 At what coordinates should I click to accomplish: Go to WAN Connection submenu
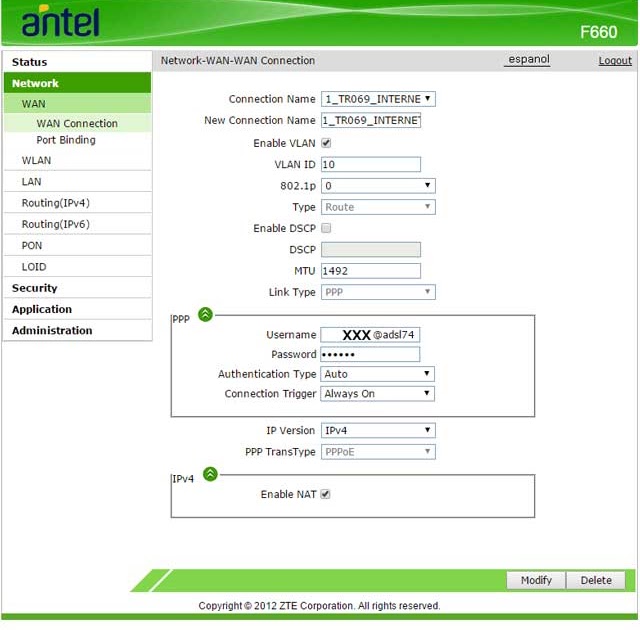78,123
